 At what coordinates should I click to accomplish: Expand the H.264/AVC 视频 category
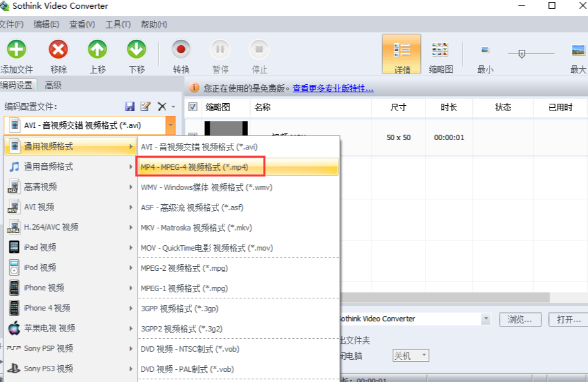[71, 227]
